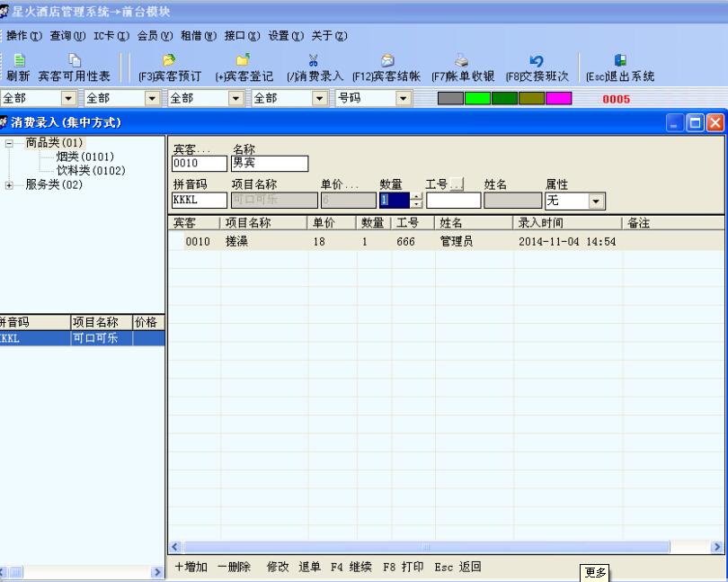Increase quantity with the 数量 spinner up arrow
Screen dimensions: 728x582
[416, 197]
